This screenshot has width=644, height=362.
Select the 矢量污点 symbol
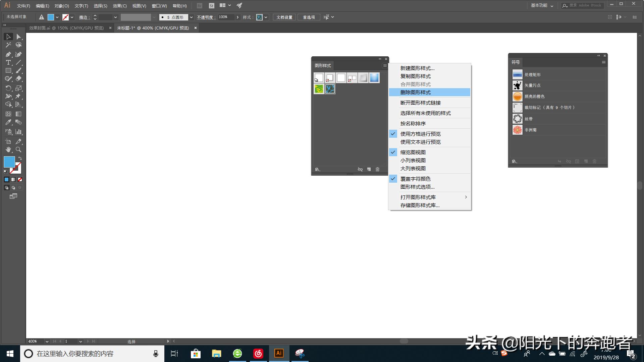point(517,85)
